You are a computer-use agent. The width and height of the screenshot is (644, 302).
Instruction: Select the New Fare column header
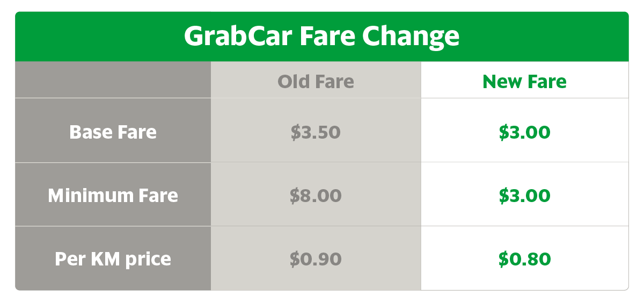(524, 82)
